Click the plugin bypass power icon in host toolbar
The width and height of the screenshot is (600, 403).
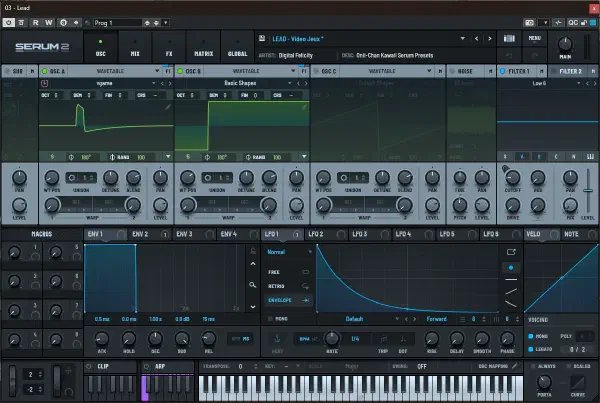click(8, 23)
